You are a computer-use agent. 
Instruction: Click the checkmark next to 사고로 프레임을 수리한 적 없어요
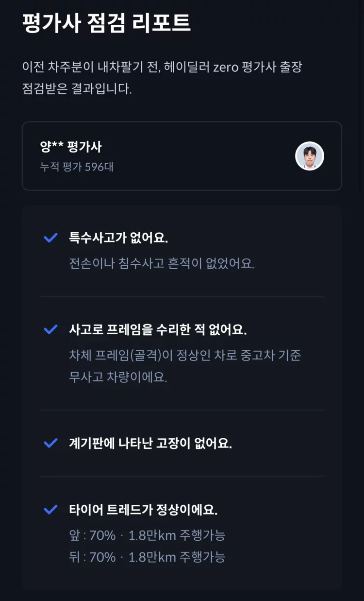click(50, 330)
